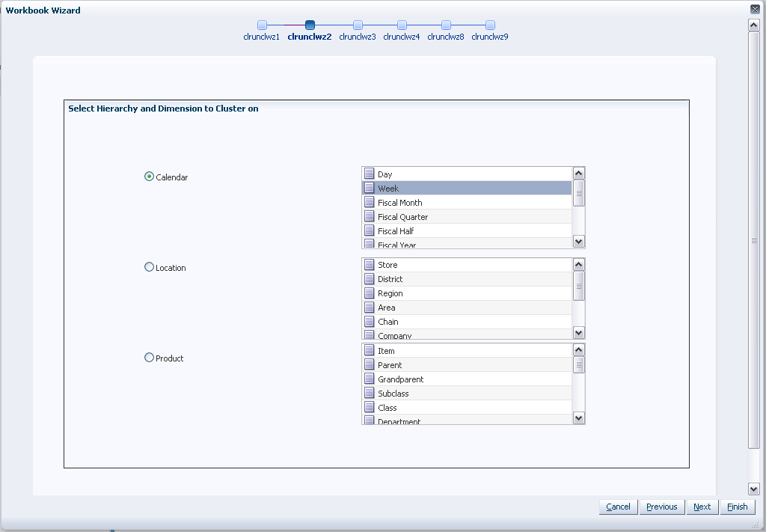Click the icon beside Chain
This screenshot has width=766, height=532.
370,322
